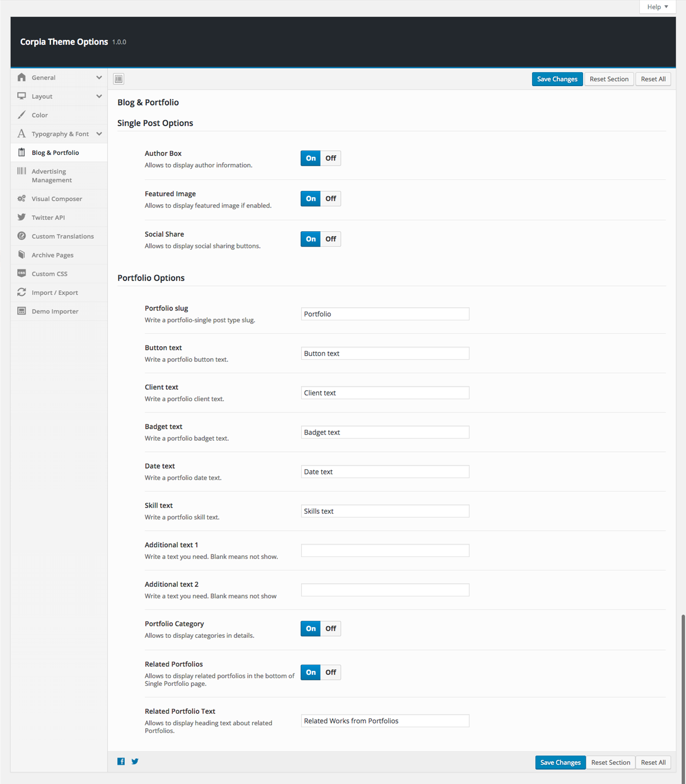Open the Demo Importer section
This screenshot has height=784, width=686.
coord(55,311)
